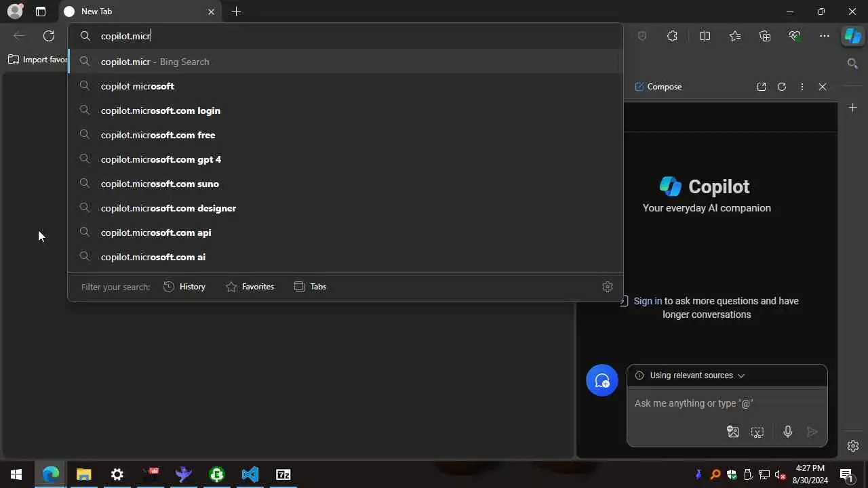This screenshot has height=488, width=868.
Task: Open the Windows Start menu
Action: [16, 474]
